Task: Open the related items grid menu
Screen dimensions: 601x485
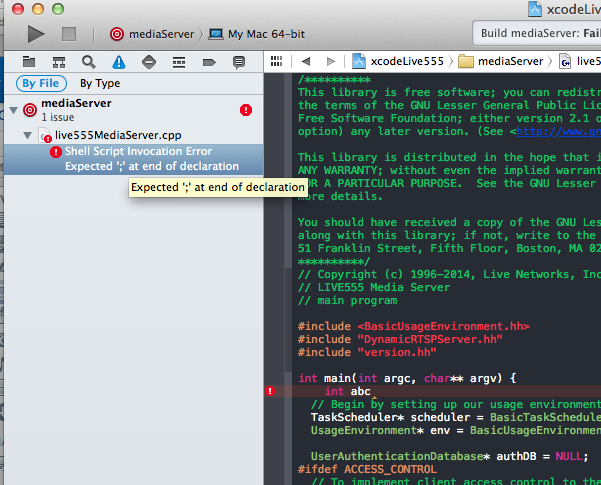Action: point(276,61)
